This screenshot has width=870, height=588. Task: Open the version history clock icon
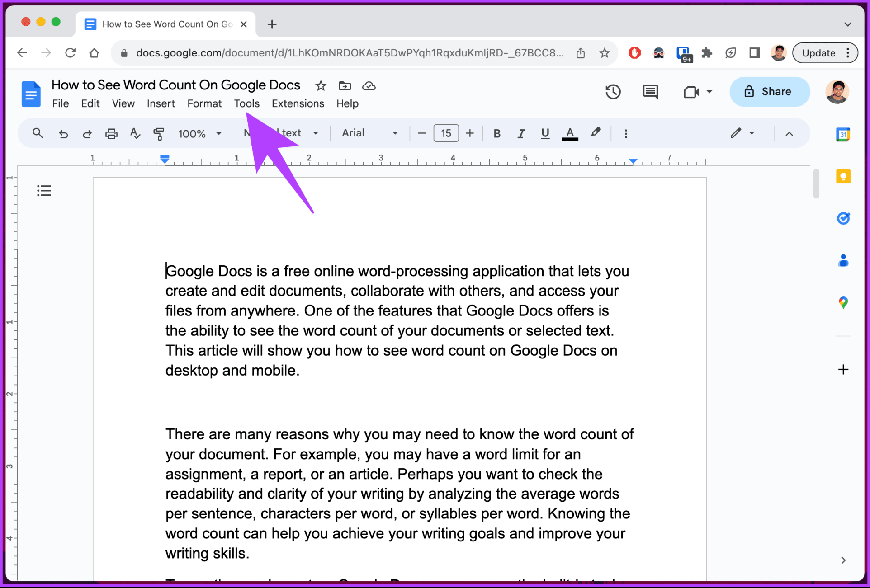(613, 92)
